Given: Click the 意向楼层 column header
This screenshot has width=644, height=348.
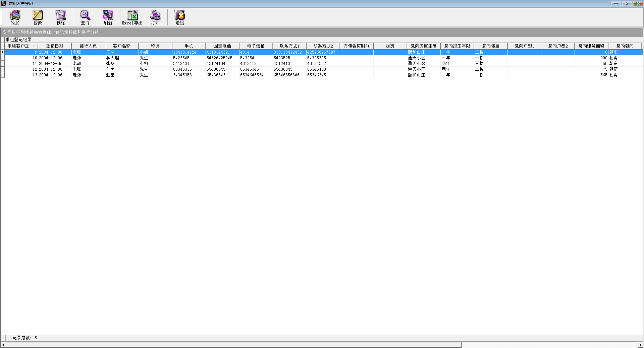Looking at the screenshot, I should pos(491,46).
